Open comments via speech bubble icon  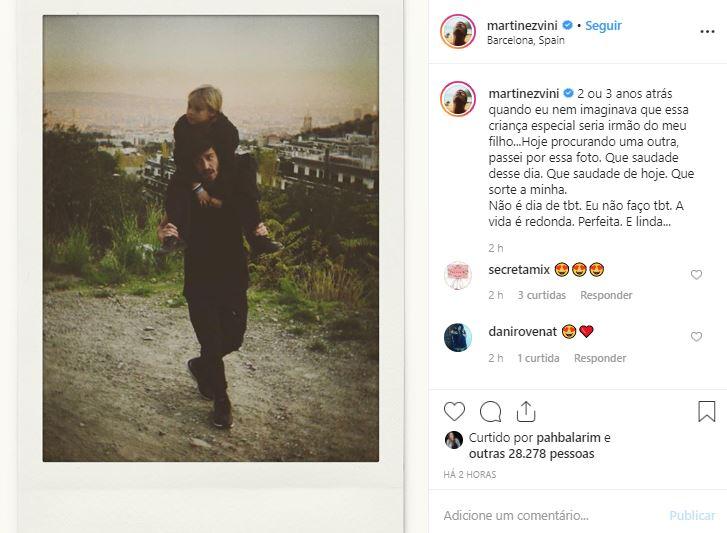tap(490, 411)
